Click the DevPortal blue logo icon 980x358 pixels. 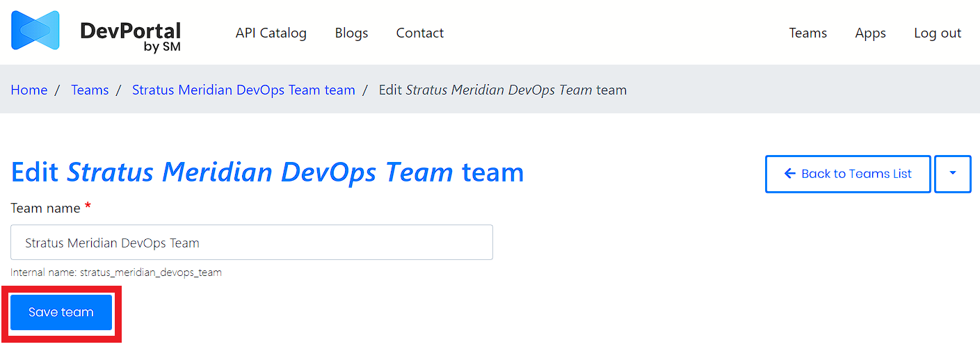(x=35, y=31)
